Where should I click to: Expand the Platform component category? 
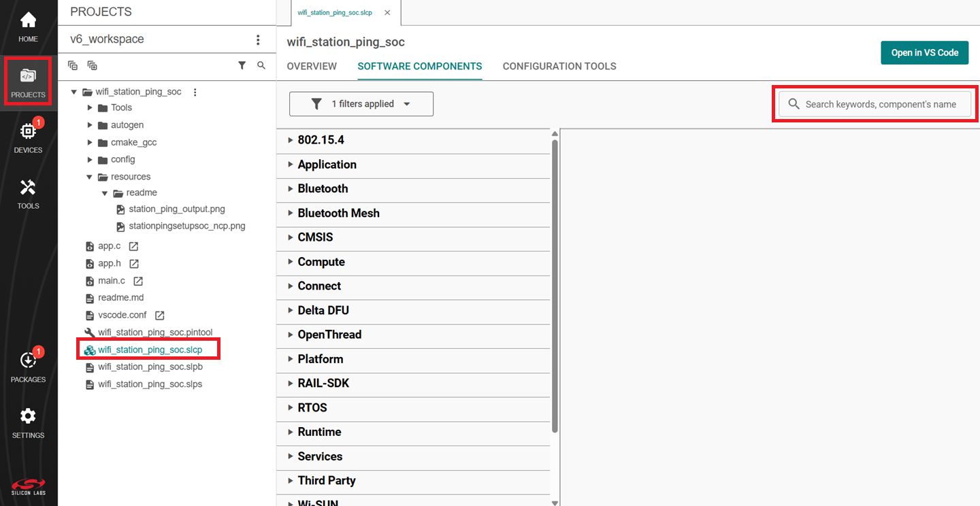pyautogui.click(x=320, y=359)
